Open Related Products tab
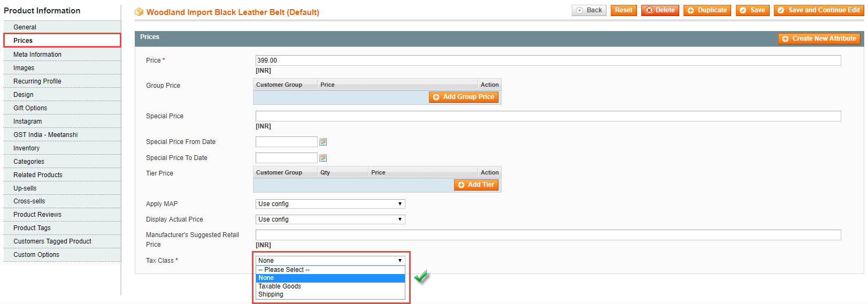Screen dimensions: 868x304 [x=62, y=175]
